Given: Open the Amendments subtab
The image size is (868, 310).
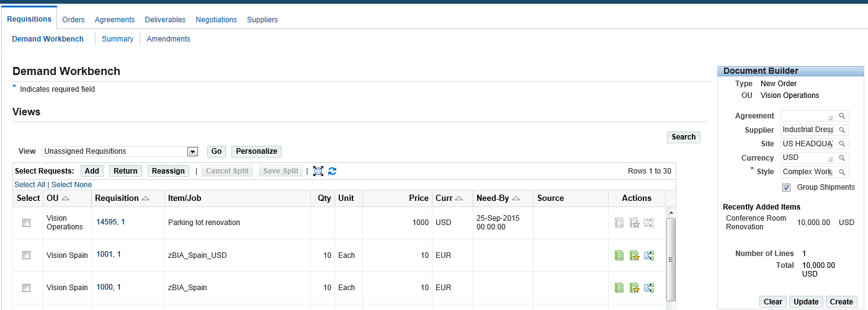Looking at the screenshot, I should click(x=169, y=39).
